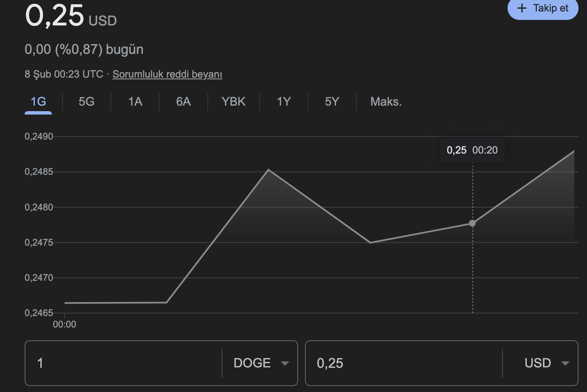Click the 0,2490 y-axis label
The image size is (587, 392).
[x=39, y=137]
